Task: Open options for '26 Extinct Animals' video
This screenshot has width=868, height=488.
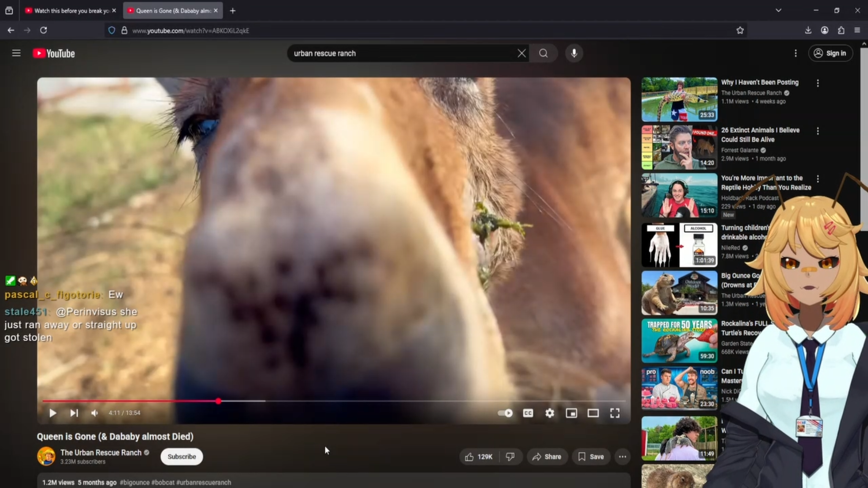Action: tap(818, 131)
